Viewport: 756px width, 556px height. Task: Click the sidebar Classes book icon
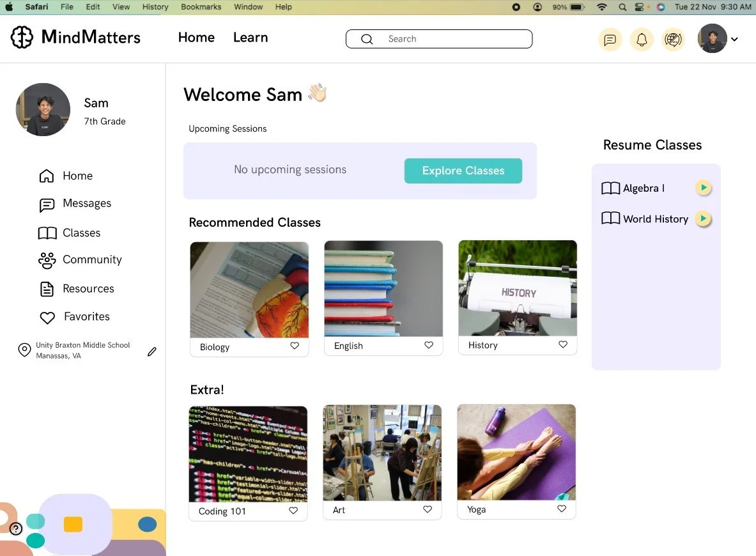[x=47, y=233]
